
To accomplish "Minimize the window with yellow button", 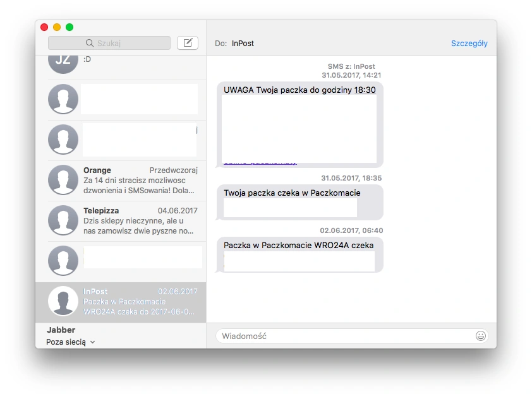I will (57, 27).
